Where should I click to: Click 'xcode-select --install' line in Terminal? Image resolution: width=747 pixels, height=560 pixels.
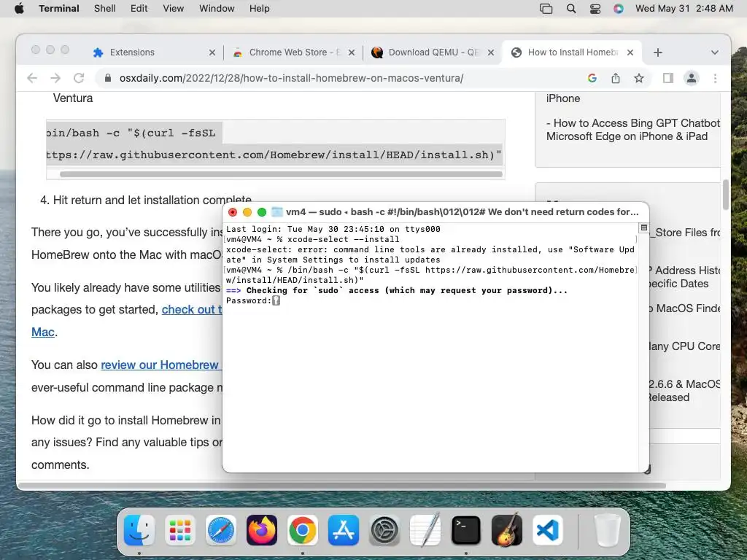point(312,239)
